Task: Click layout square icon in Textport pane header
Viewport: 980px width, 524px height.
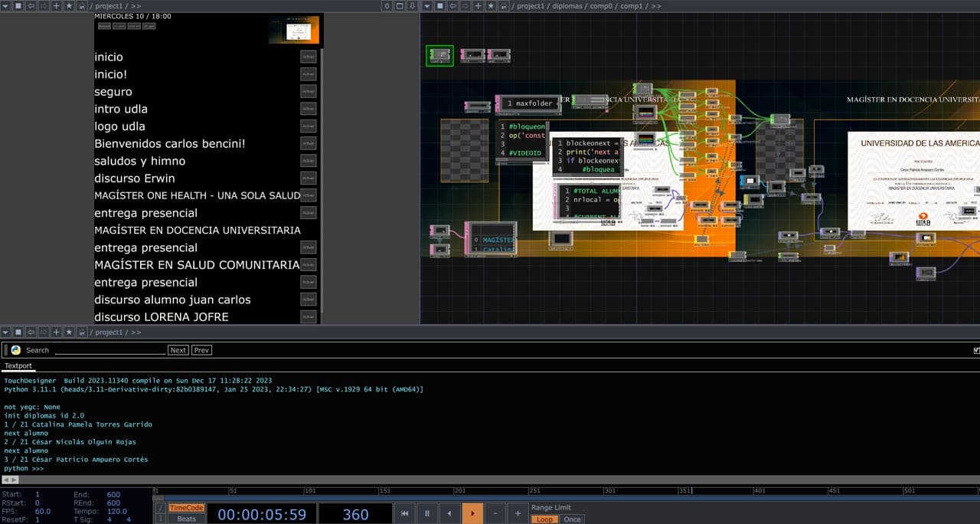Action: (18, 332)
